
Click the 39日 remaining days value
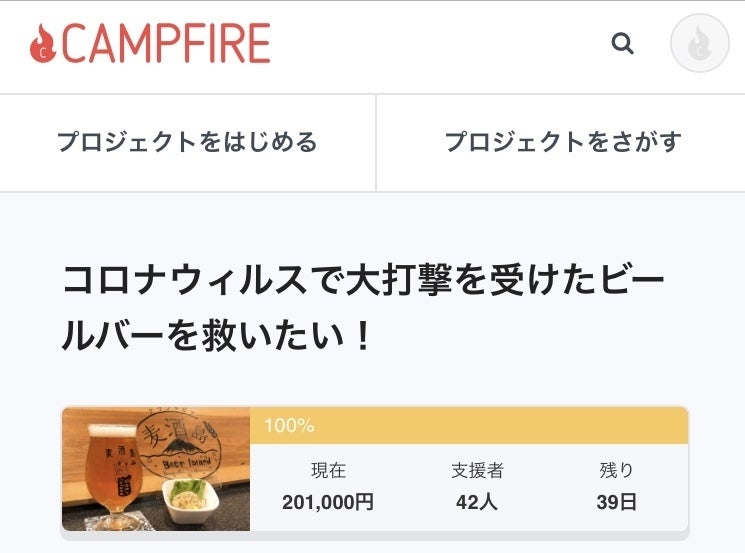(616, 501)
